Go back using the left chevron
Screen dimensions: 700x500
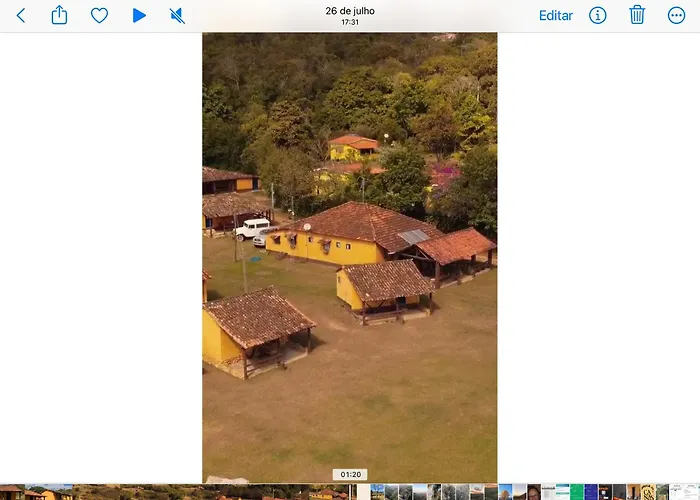[21, 15]
